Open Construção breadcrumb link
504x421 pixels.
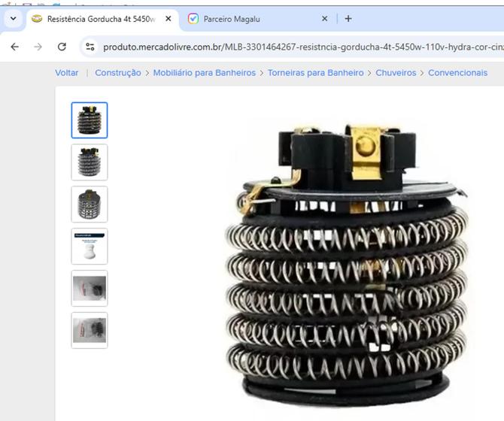pyautogui.click(x=118, y=73)
